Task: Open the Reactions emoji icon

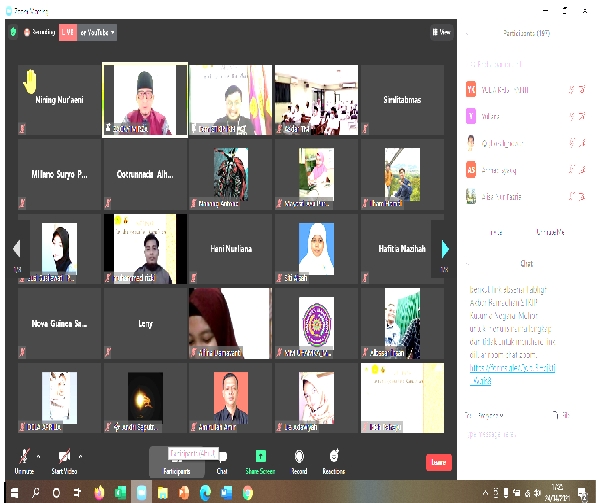Action: click(x=334, y=456)
